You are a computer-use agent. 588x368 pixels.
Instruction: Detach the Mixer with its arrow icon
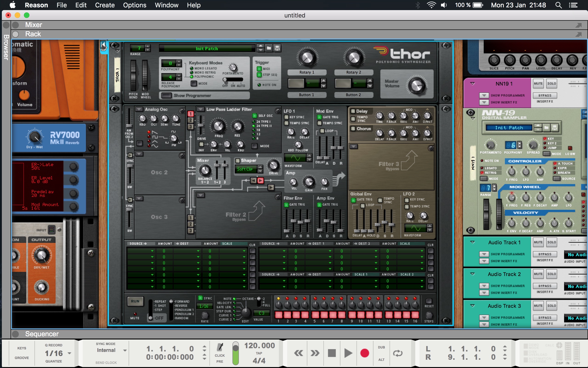point(579,25)
